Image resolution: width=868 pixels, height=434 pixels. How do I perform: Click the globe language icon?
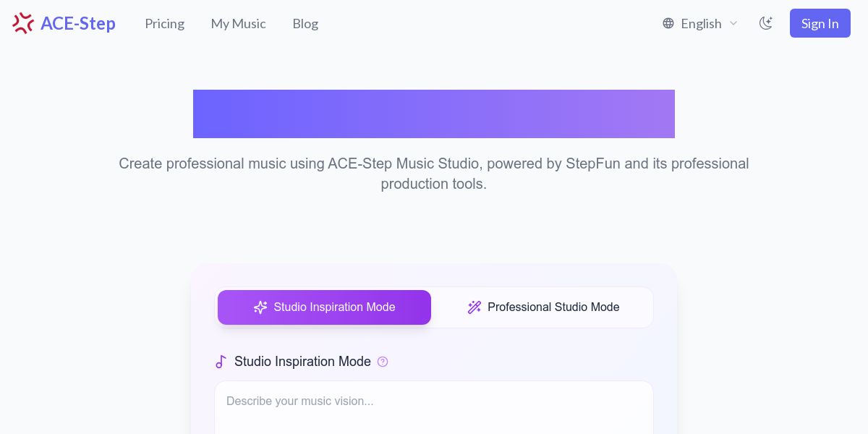point(668,23)
